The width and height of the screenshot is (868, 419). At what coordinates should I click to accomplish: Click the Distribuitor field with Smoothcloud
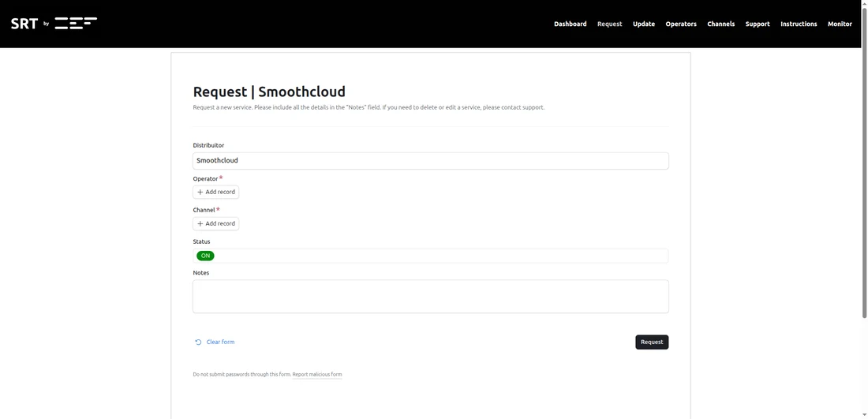pyautogui.click(x=431, y=160)
